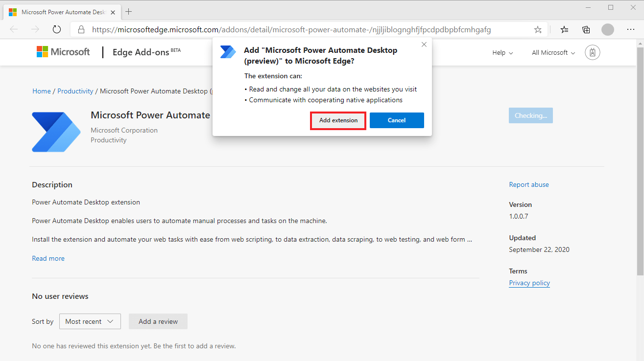The width and height of the screenshot is (644, 361).
Task: Add page to favorites with the star icon
Action: tap(538, 29)
